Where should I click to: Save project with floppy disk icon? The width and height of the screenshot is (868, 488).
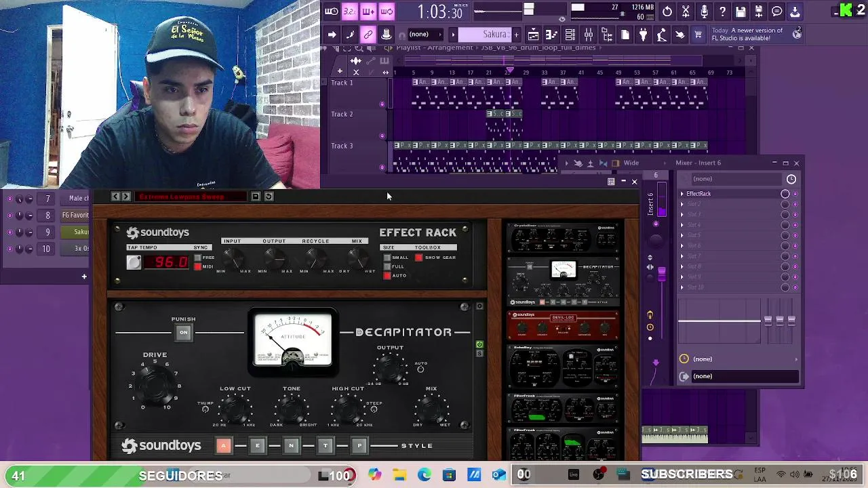[741, 12]
